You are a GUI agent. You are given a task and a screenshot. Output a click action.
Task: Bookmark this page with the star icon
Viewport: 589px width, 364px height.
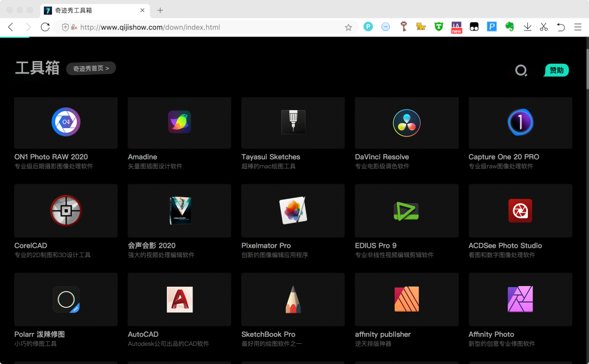coord(348,27)
